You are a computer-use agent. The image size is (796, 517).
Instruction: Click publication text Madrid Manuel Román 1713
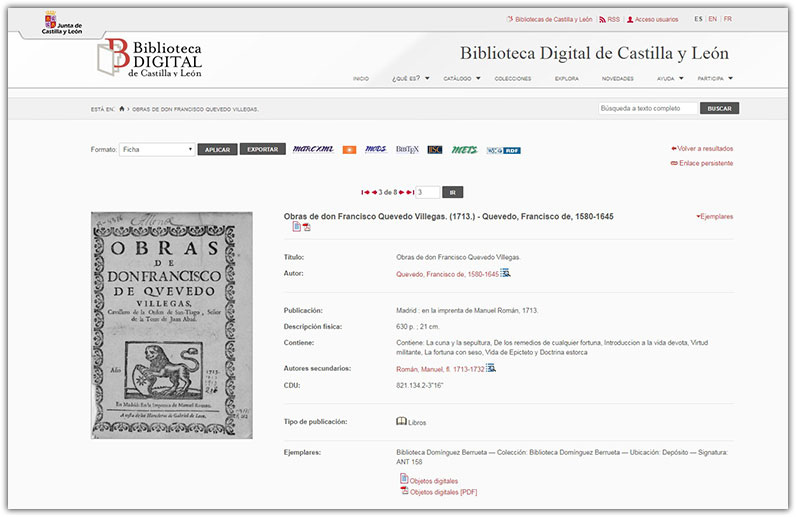click(x=467, y=310)
